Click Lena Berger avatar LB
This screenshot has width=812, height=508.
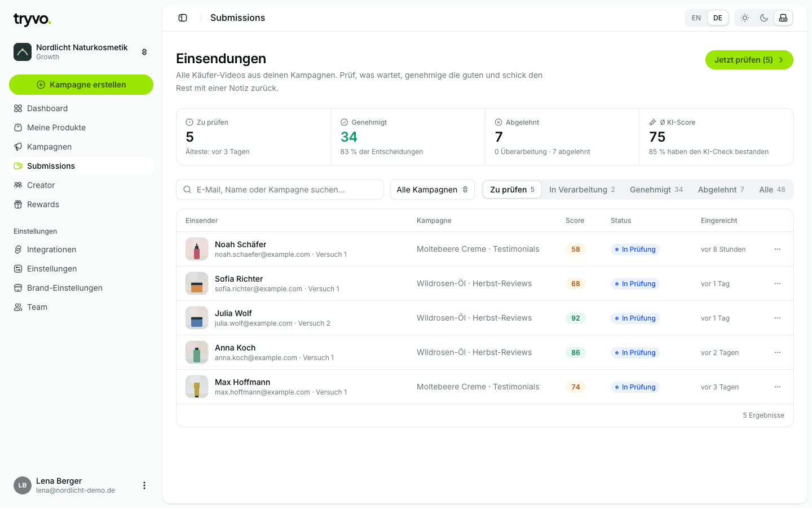pos(23,485)
